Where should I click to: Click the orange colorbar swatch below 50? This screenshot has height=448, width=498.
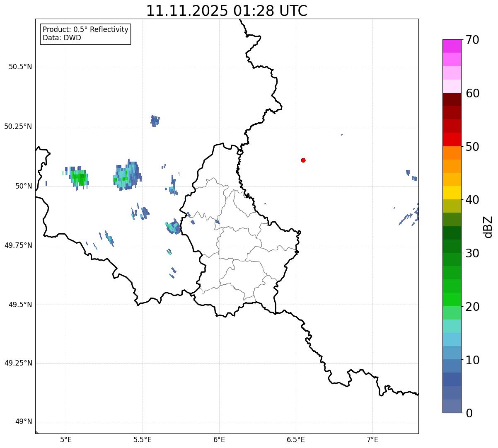point(452,153)
